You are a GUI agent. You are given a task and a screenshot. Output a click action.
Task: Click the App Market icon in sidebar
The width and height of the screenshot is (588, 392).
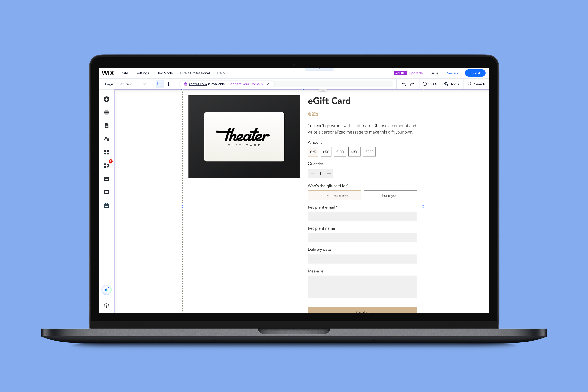click(x=107, y=165)
